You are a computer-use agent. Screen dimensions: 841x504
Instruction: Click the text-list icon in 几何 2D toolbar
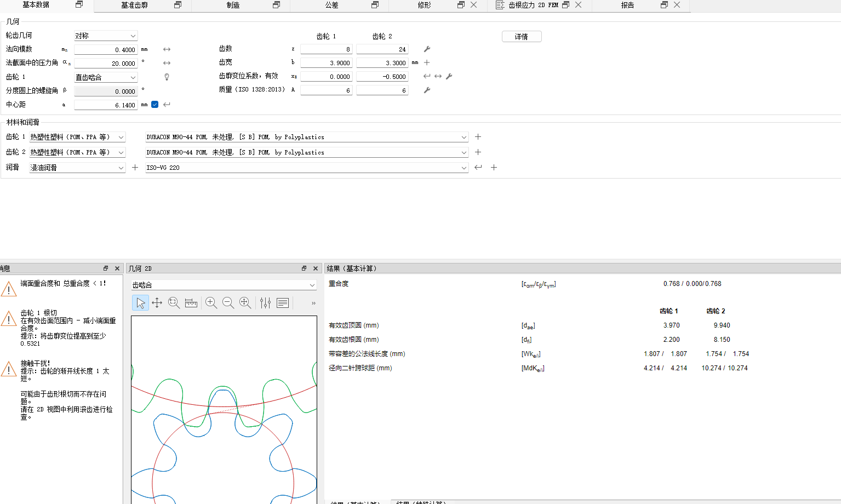(x=283, y=303)
